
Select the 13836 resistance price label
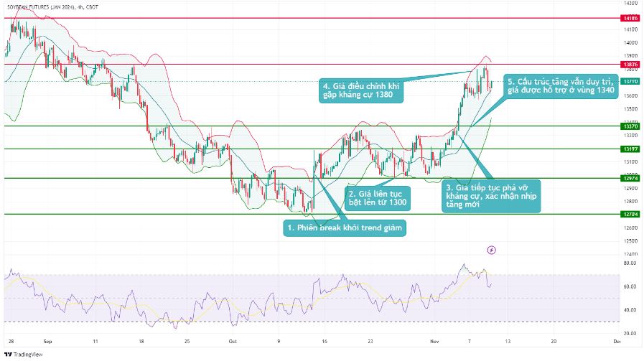pyautogui.click(x=630, y=64)
